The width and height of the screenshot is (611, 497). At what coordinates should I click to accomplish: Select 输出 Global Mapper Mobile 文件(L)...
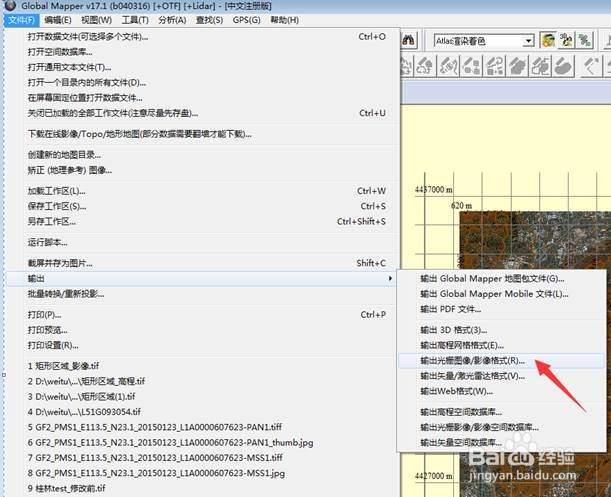click(x=502, y=294)
